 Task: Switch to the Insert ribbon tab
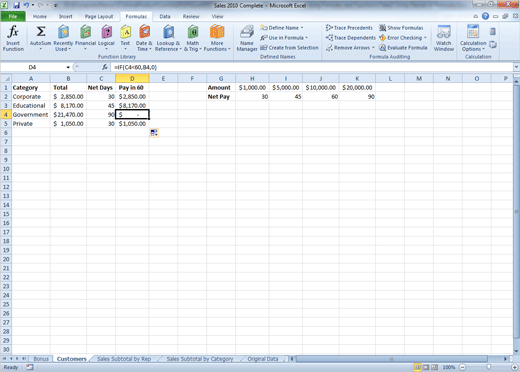click(65, 16)
